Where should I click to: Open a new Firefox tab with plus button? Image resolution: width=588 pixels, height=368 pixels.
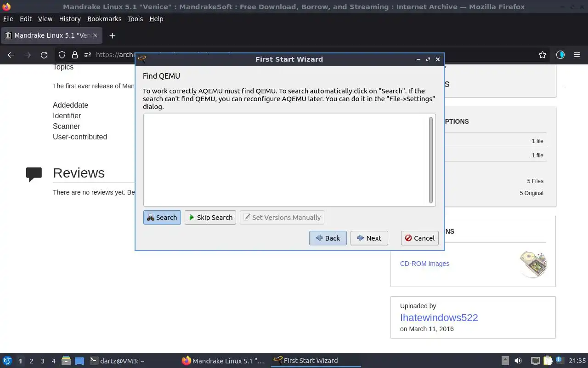point(112,35)
